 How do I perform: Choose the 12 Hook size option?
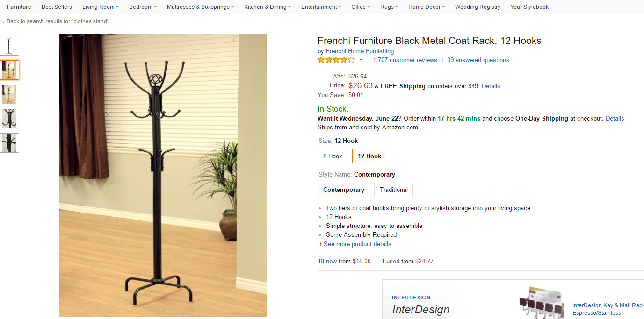point(369,156)
